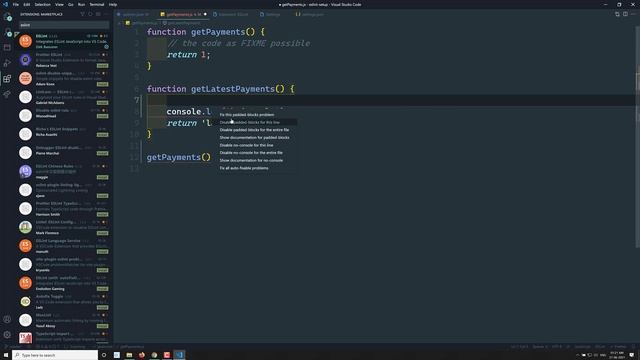Open the File menu
Screen dimensions: 640x360
(x=16, y=4)
